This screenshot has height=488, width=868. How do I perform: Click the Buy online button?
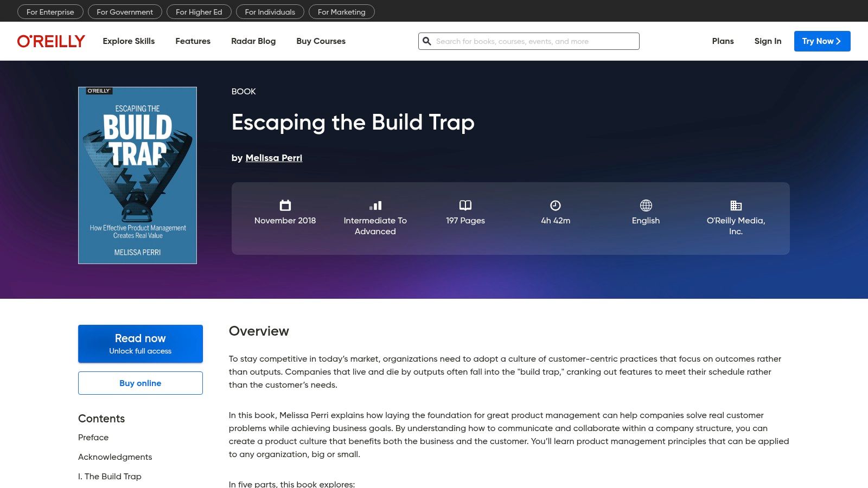[141, 383]
